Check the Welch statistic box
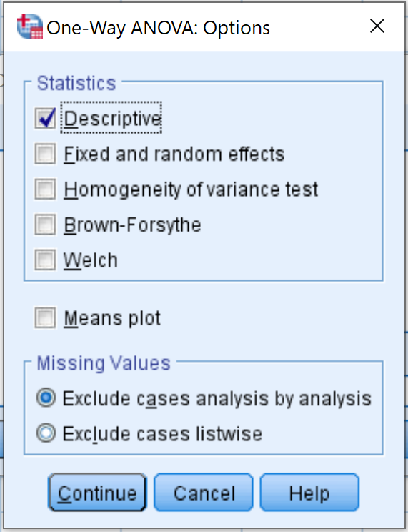408x532 pixels. (x=45, y=260)
